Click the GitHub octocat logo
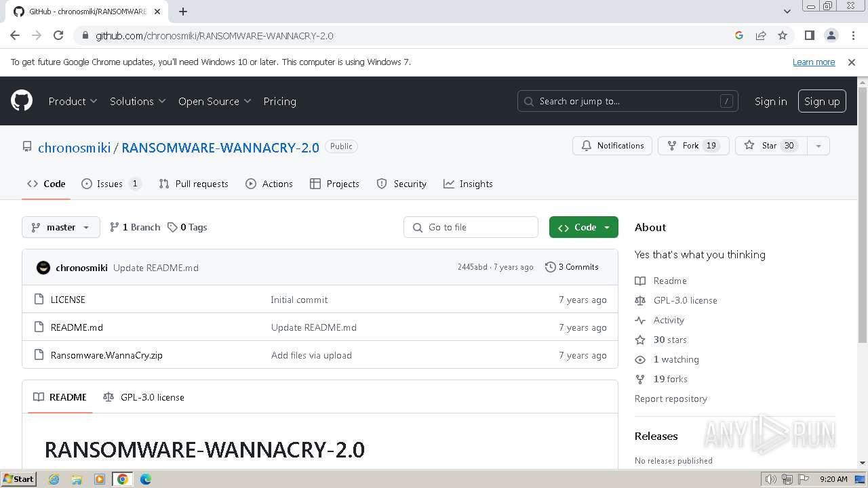 22,101
